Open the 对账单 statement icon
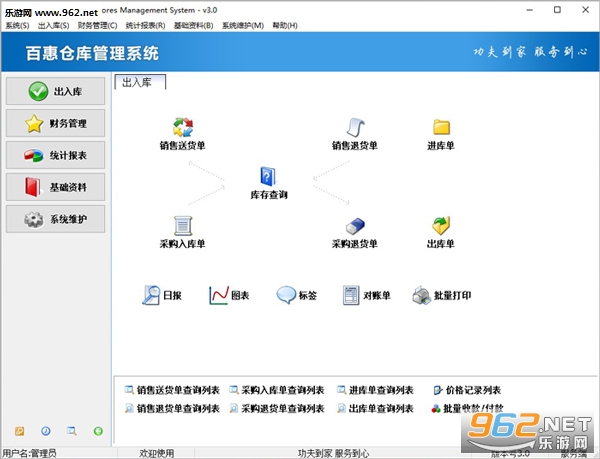The image size is (600, 459). pyautogui.click(x=351, y=295)
